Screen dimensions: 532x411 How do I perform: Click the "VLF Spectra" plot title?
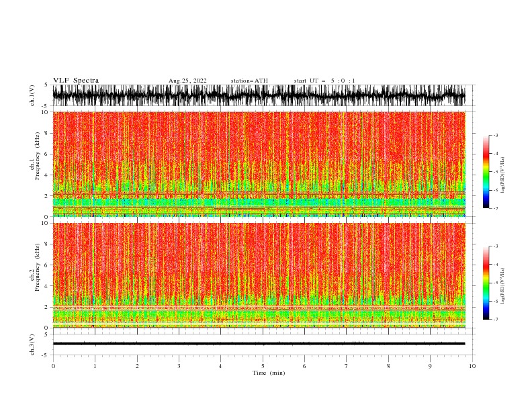[76, 81]
